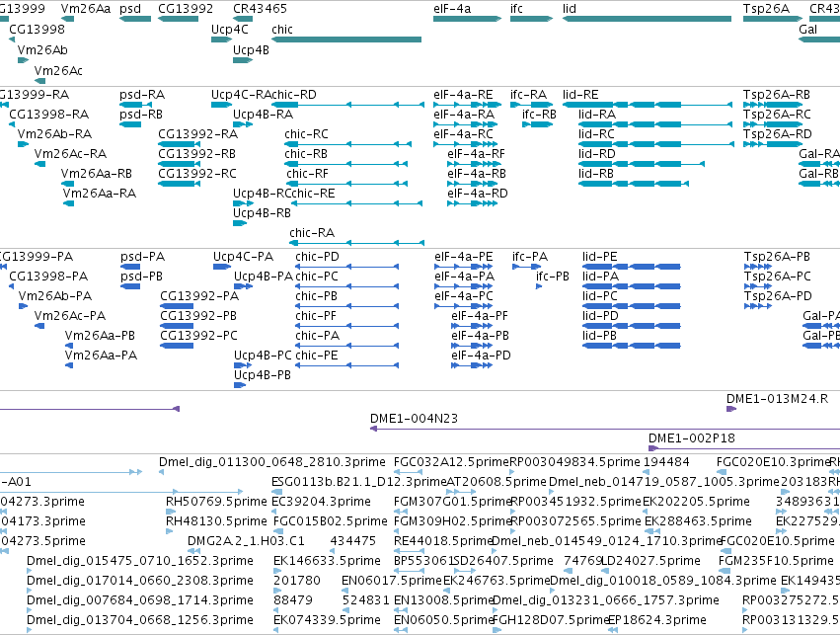This screenshot has width=840, height=635.
Task: Open EST EP18624.3prime
Action: [656, 620]
